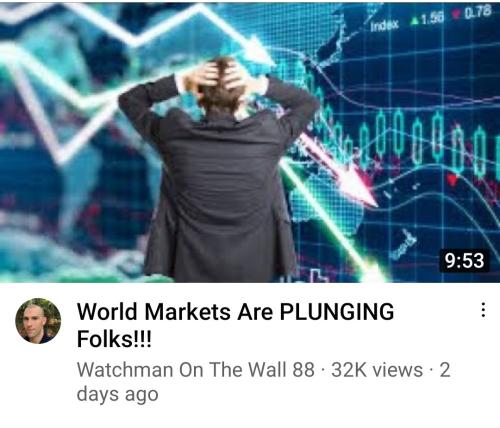The height and width of the screenshot is (428, 500).
Task: Click the 9:53 duration badge
Action: [x=465, y=260]
